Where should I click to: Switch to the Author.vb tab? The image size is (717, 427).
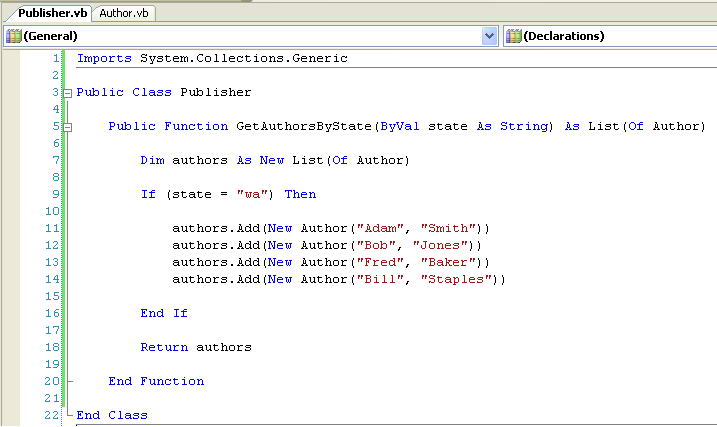(x=123, y=13)
